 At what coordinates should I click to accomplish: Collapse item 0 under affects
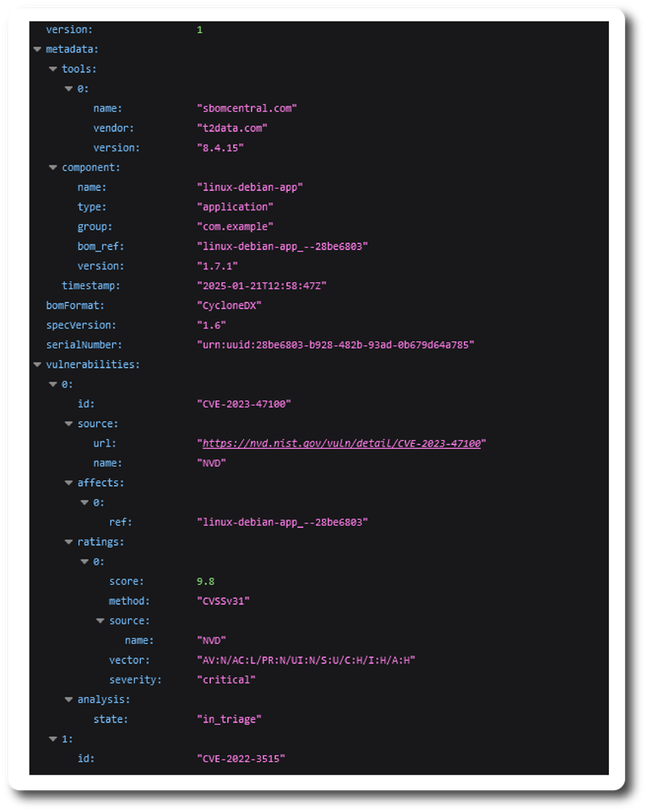point(85,503)
